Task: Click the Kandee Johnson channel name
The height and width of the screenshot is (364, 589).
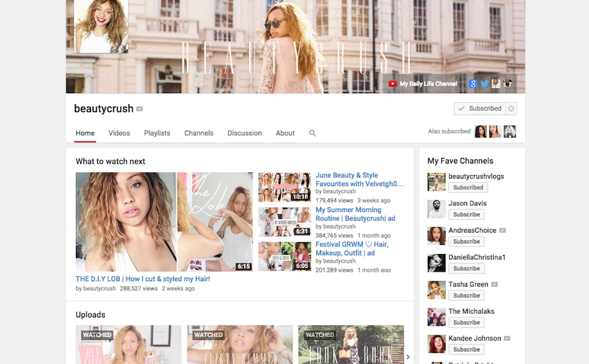Action: tap(475, 338)
